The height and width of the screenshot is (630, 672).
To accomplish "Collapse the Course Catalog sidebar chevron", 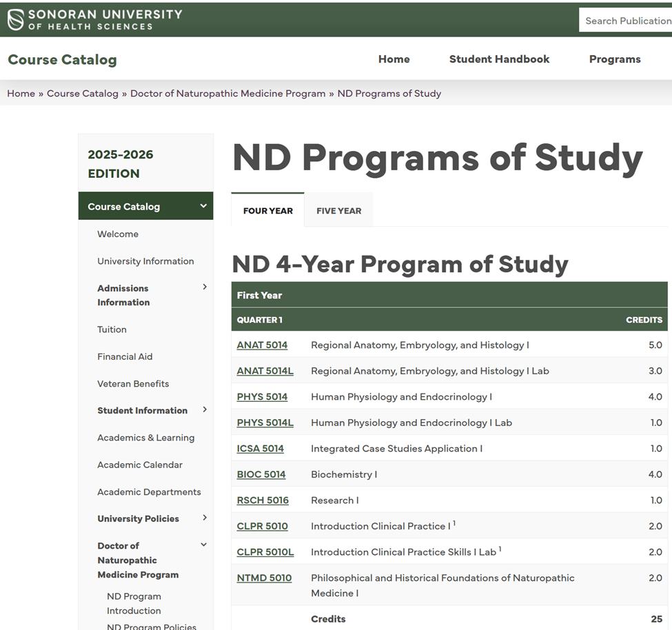I will click(x=203, y=206).
